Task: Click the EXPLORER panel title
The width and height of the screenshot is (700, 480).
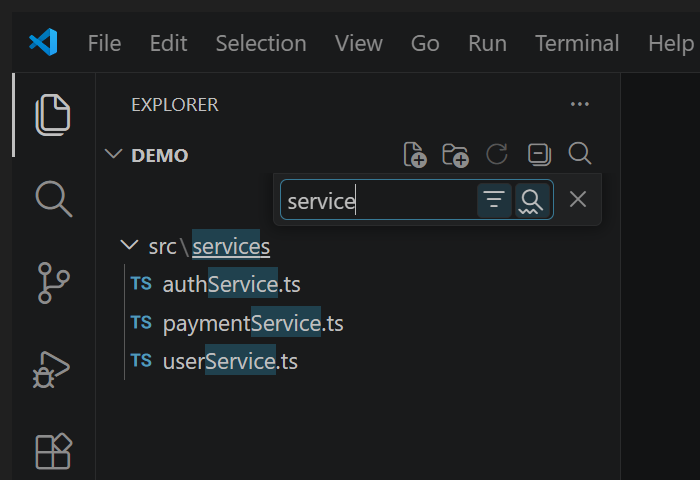Action: 175,105
